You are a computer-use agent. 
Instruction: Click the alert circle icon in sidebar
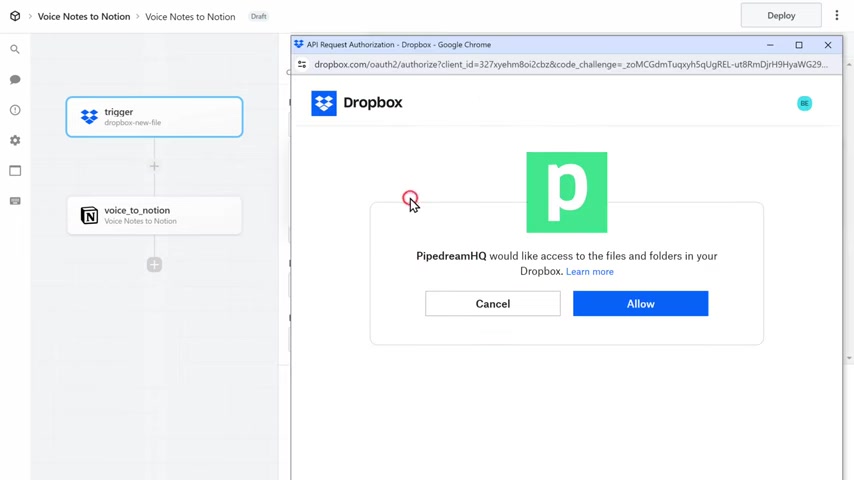pyautogui.click(x=15, y=110)
